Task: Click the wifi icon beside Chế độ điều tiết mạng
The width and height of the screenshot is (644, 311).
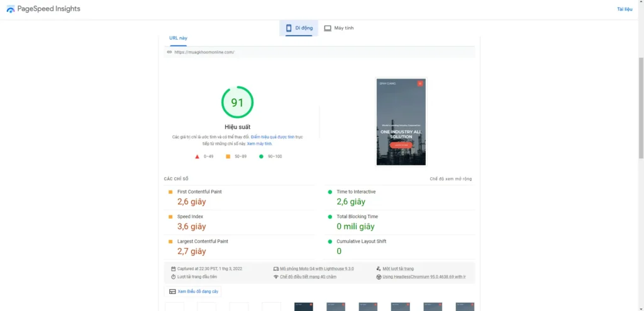Action: (x=275, y=276)
